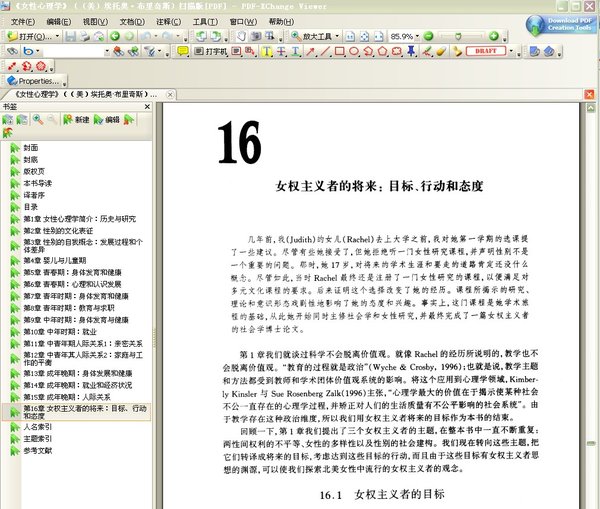600x509 pixels.
Task: Select the Rectangle annotation tool
Action: (339, 51)
